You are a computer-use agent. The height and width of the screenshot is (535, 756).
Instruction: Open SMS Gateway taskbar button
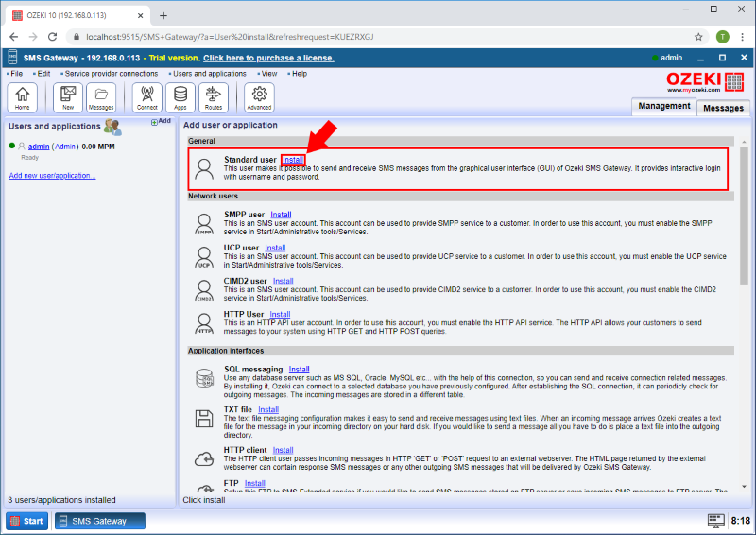[x=100, y=521]
